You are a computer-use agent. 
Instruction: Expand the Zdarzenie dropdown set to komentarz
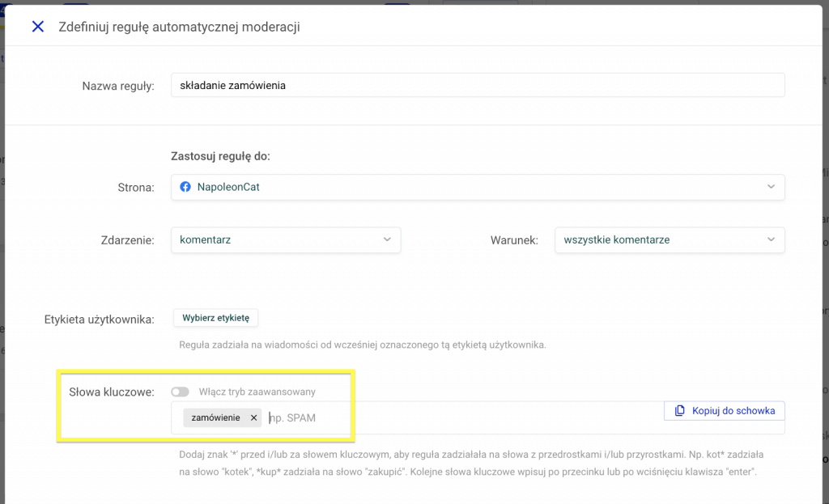286,239
